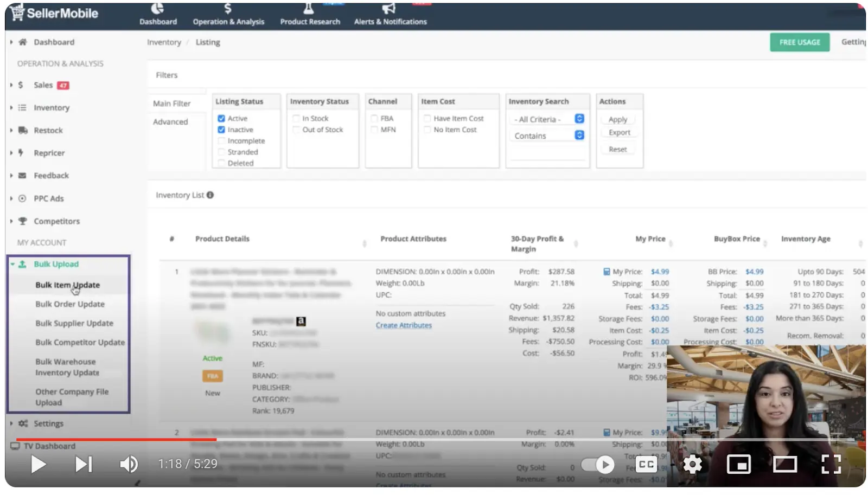Enable the In Stock checkbox
868x495 pixels.
coord(296,119)
